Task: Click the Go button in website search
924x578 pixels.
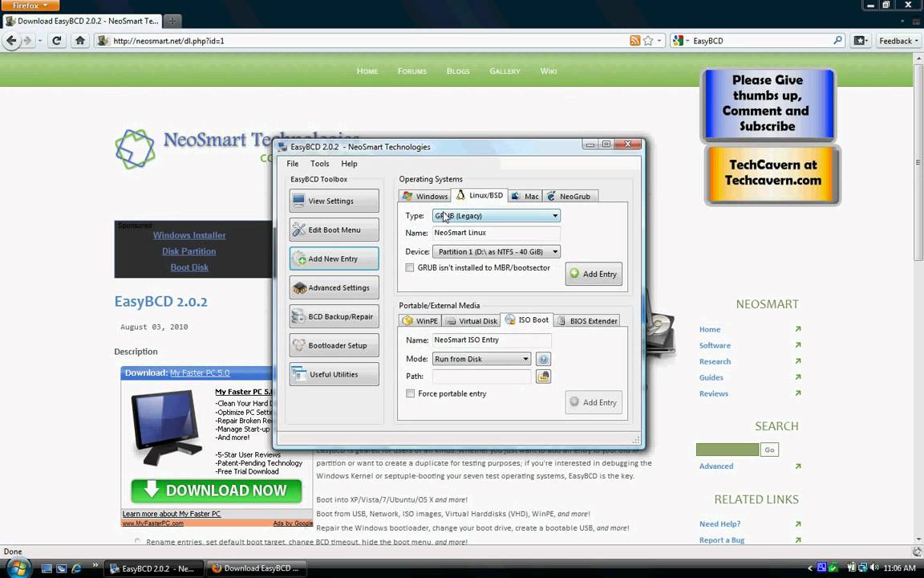Action: coord(769,450)
